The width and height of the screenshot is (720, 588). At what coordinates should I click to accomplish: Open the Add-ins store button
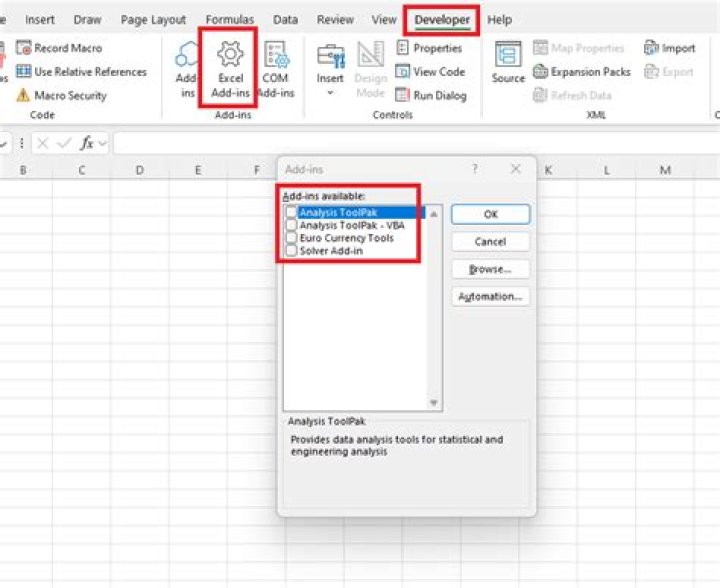coord(186,69)
